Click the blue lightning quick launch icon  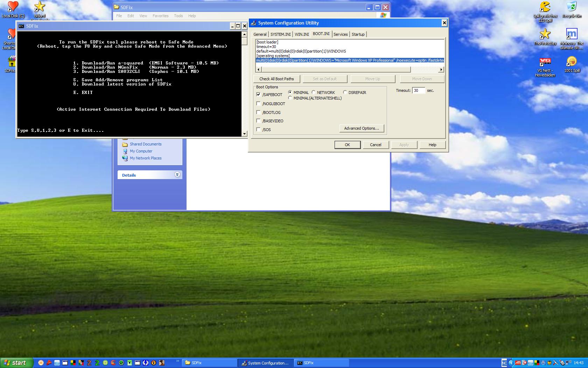(145, 363)
